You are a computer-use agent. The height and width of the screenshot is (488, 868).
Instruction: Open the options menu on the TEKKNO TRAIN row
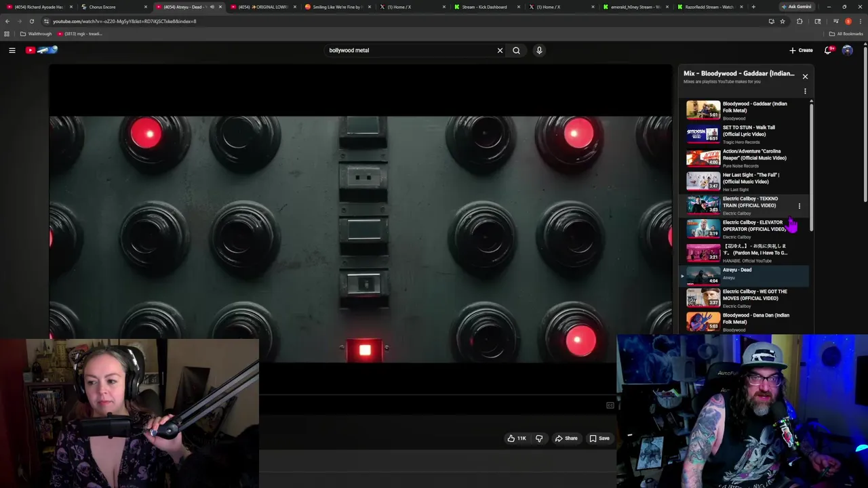[x=799, y=205]
